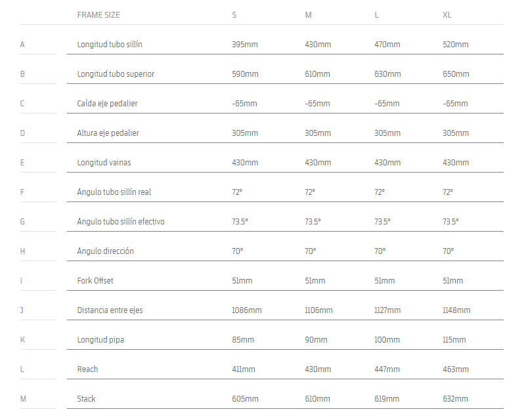Select the S size column header
This screenshot has width=522, height=420.
click(234, 14)
